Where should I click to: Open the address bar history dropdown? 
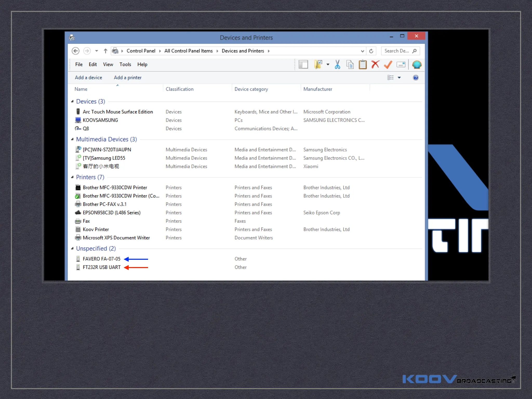(x=362, y=51)
